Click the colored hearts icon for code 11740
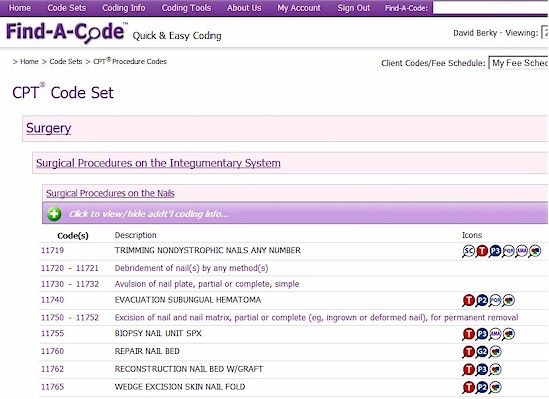 (x=508, y=301)
